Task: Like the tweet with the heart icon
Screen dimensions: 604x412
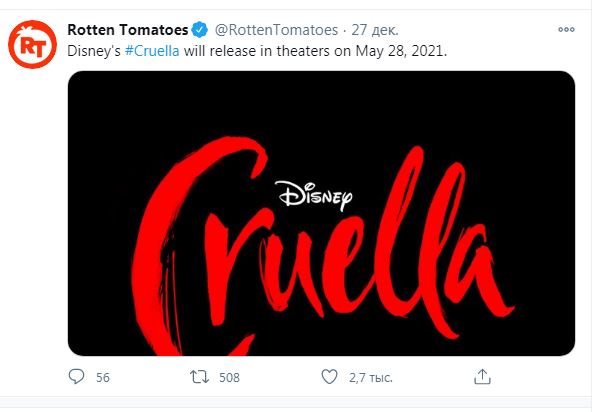Action: pos(328,377)
